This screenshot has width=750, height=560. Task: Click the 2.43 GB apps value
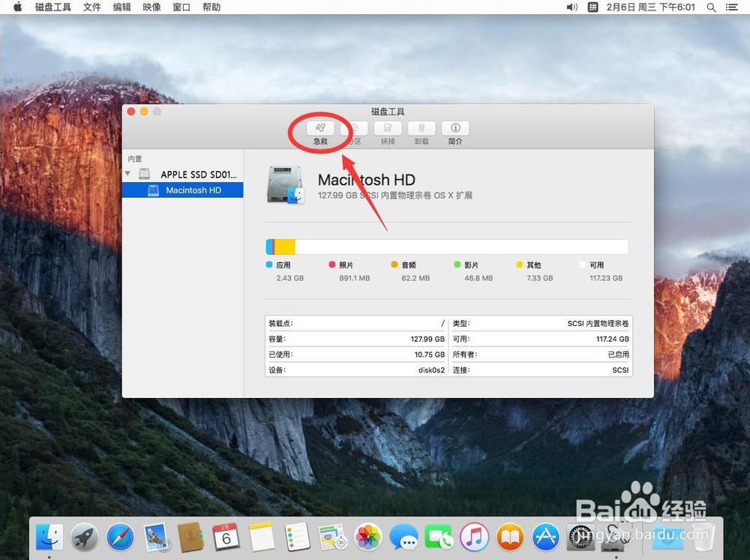point(289,278)
